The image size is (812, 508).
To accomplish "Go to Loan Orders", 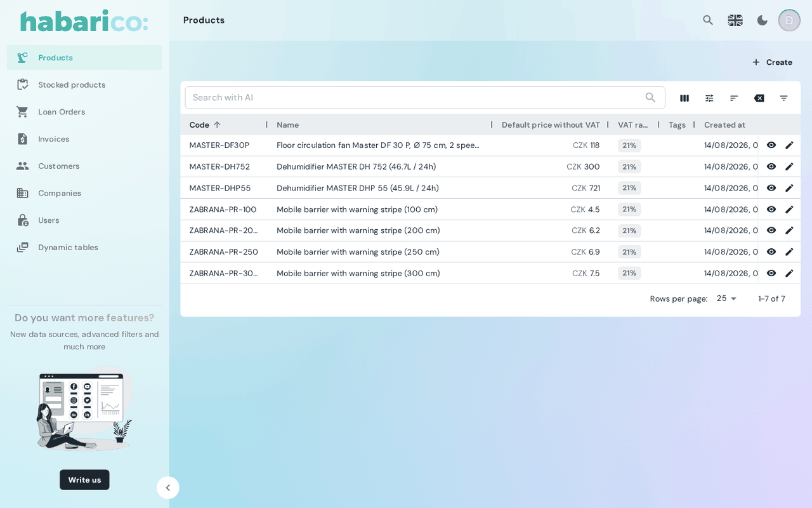I will click(x=84, y=112).
